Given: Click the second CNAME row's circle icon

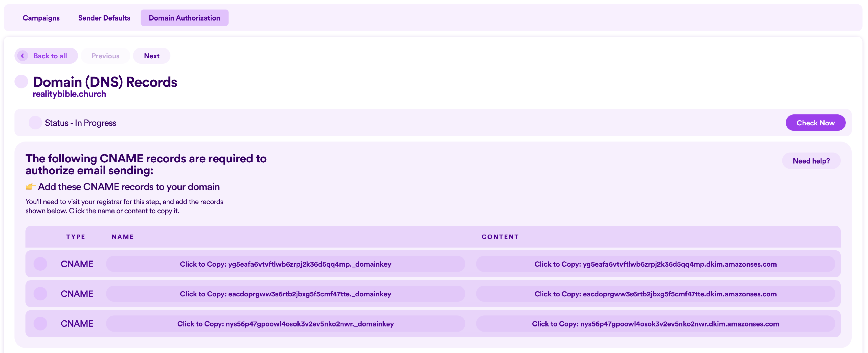Looking at the screenshot, I should point(41,294).
